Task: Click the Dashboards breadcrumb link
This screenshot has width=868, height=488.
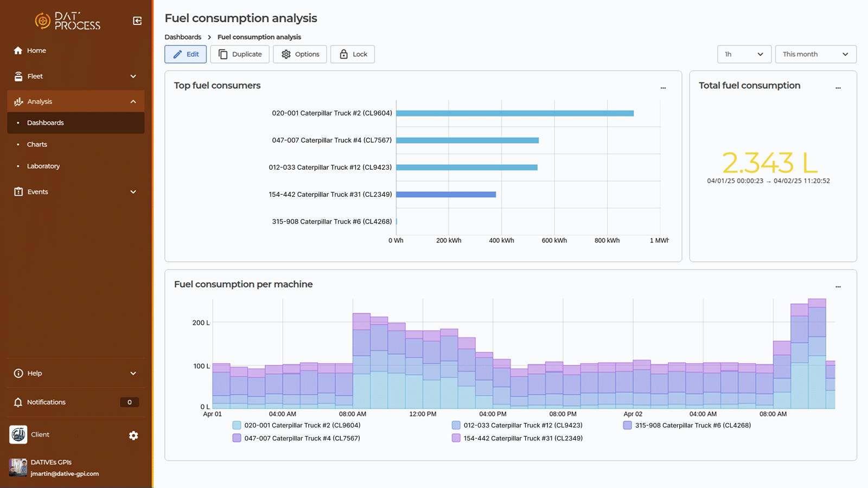Action: [x=183, y=37]
